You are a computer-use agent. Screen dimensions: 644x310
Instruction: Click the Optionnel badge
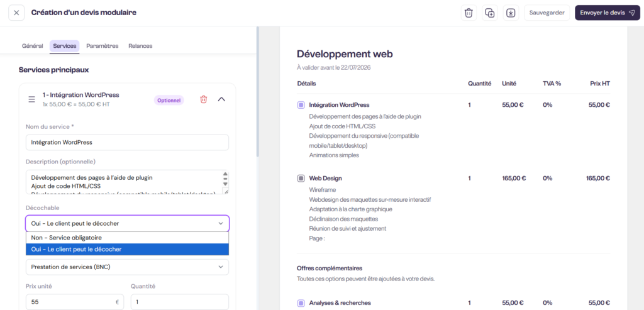pyautogui.click(x=169, y=100)
